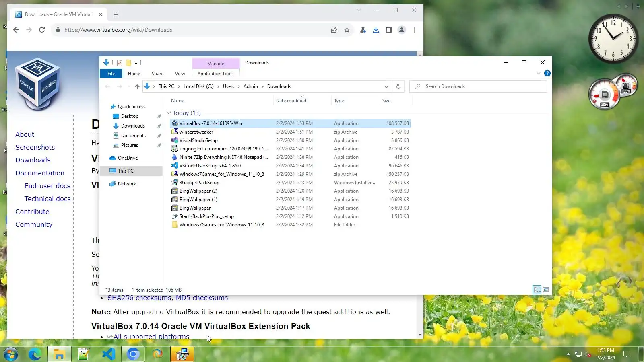Select Desktop in the navigation pane

click(x=130, y=116)
